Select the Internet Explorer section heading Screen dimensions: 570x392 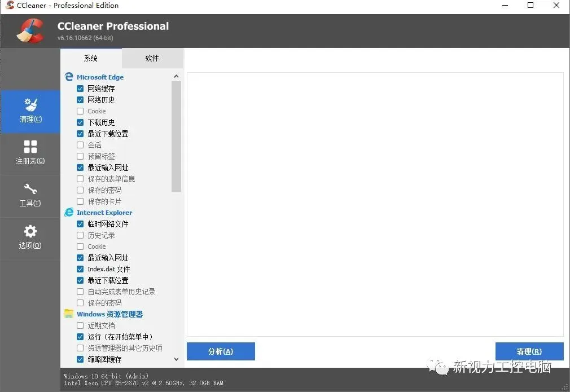click(x=104, y=213)
